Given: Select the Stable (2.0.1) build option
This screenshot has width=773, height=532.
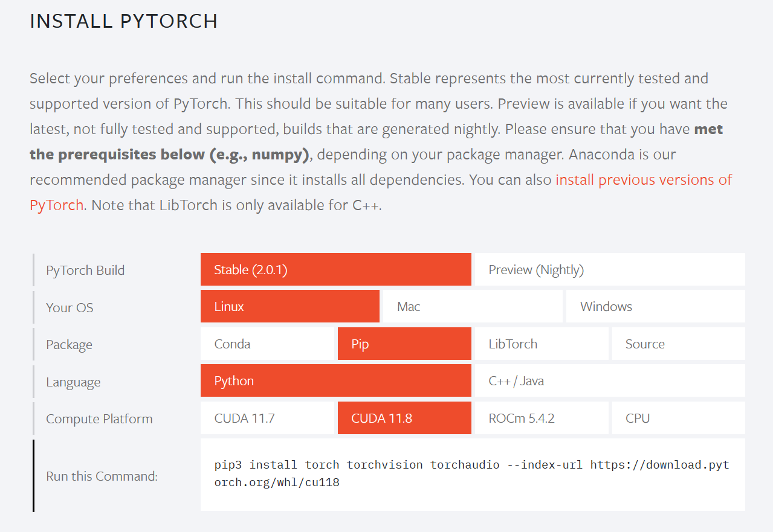Looking at the screenshot, I should coord(335,269).
